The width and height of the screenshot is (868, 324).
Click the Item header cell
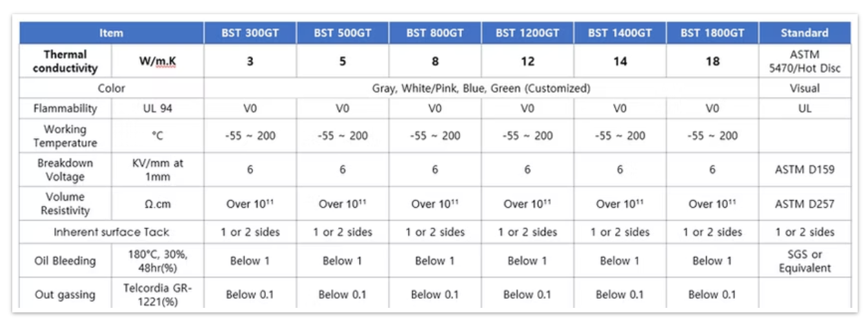click(112, 33)
